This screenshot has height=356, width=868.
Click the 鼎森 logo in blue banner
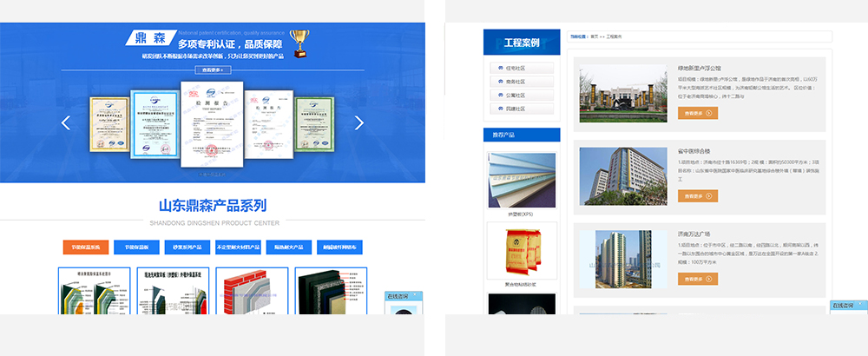151,37
